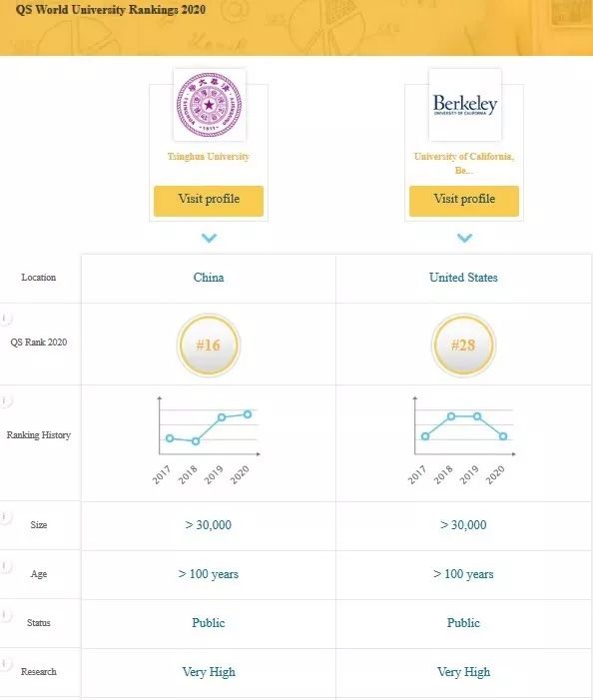Click Berkeley's 2020 ranking history point
593x700 pixels.
click(503, 436)
